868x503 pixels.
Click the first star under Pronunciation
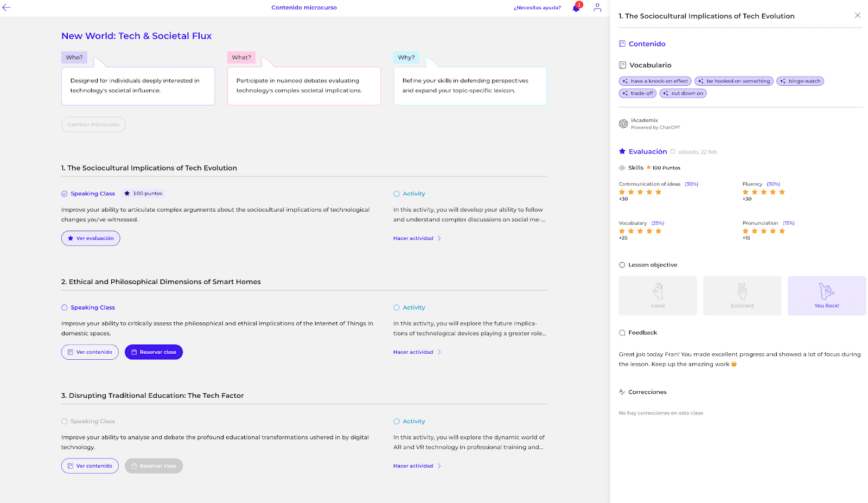click(745, 231)
